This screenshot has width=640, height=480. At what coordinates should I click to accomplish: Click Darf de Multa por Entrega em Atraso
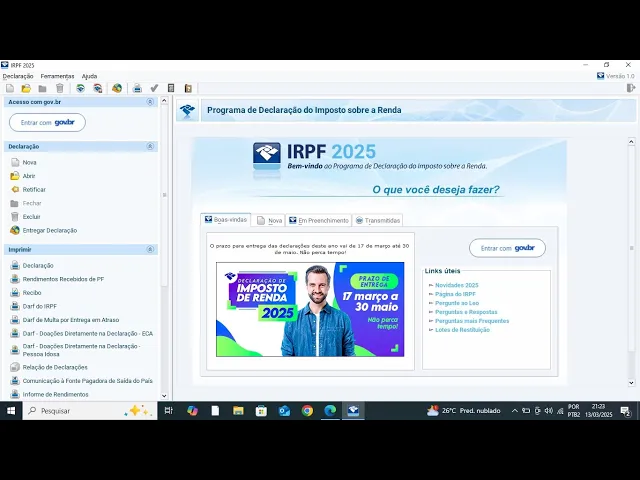point(71,320)
